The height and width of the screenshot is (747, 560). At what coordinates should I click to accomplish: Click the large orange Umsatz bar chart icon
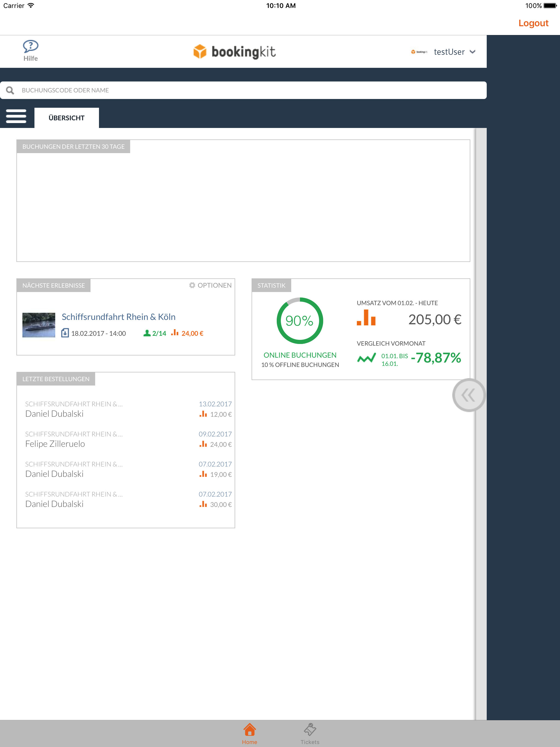[x=366, y=317]
